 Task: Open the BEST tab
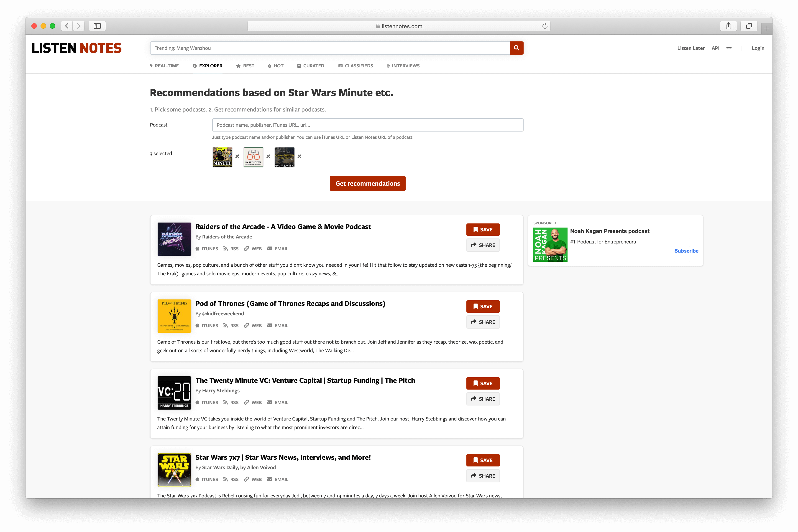[x=245, y=66]
